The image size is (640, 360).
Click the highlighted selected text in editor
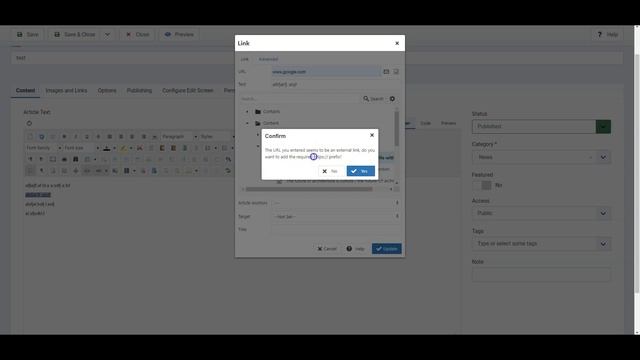38,195
